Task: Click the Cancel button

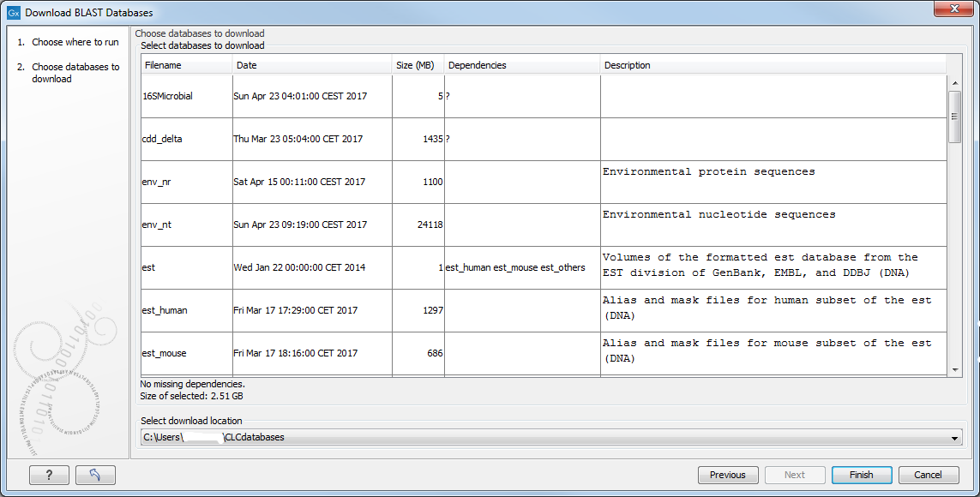Action: (x=928, y=475)
